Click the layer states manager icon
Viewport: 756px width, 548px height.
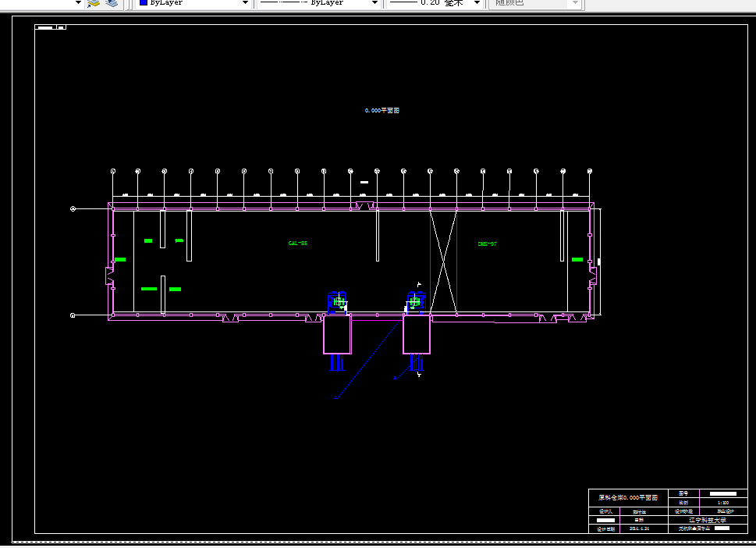[112, 3]
